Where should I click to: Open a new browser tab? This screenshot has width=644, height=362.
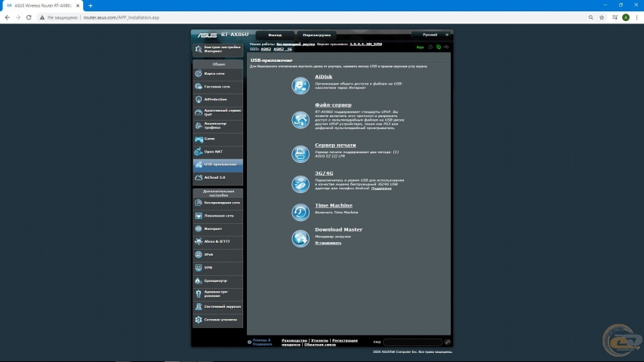click(x=91, y=6)
